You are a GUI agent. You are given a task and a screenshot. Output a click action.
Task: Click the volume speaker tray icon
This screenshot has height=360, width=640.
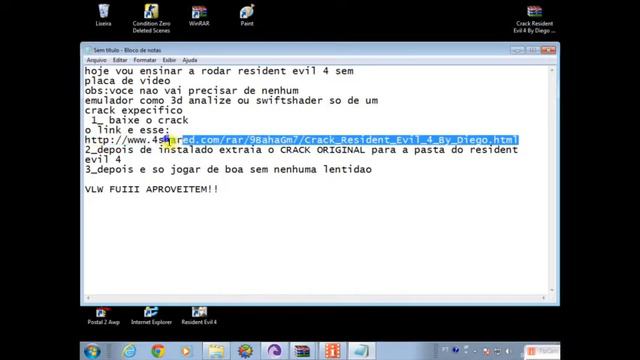point(507,351)
